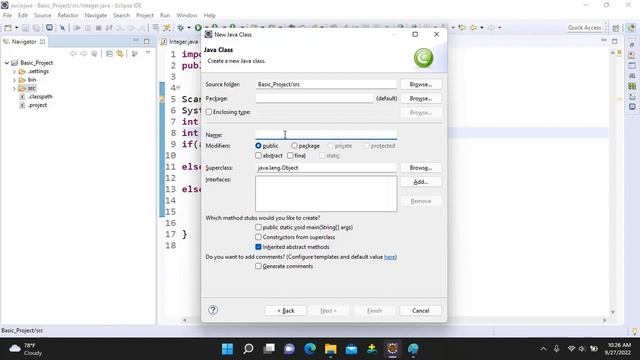Viewport: 640px width, 360px height.
Task: Open the New wizard dropdown arrow
Action: click(16, 28)
